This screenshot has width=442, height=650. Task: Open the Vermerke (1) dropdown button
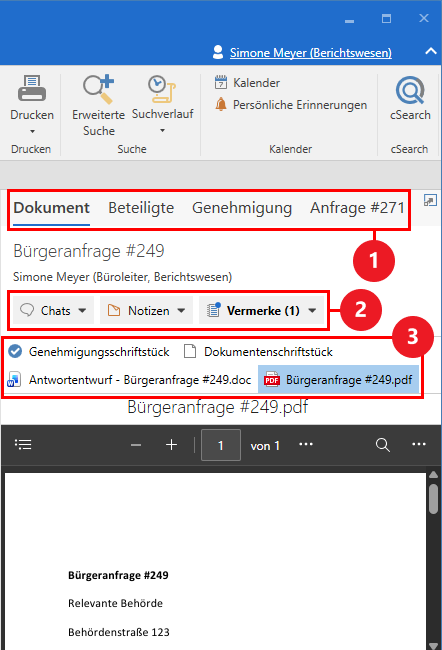coord(262,310)
